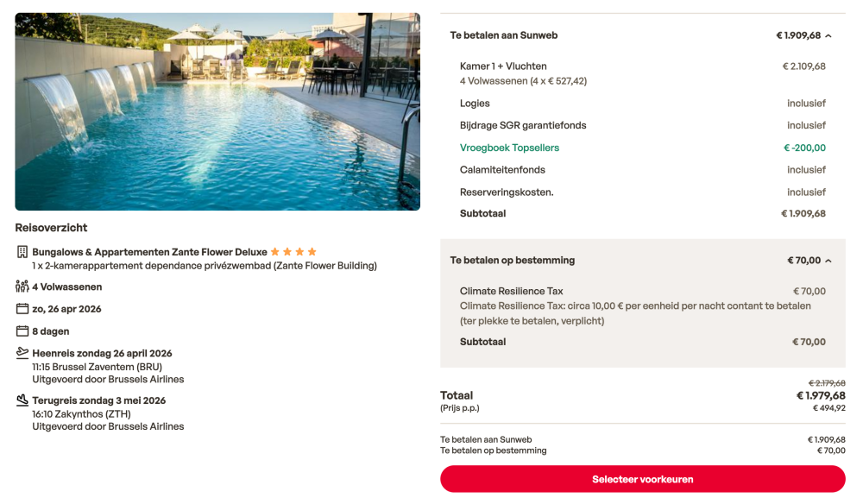
Task: Collapse the Te betalen op bestemming chevron
Action: 828,261
